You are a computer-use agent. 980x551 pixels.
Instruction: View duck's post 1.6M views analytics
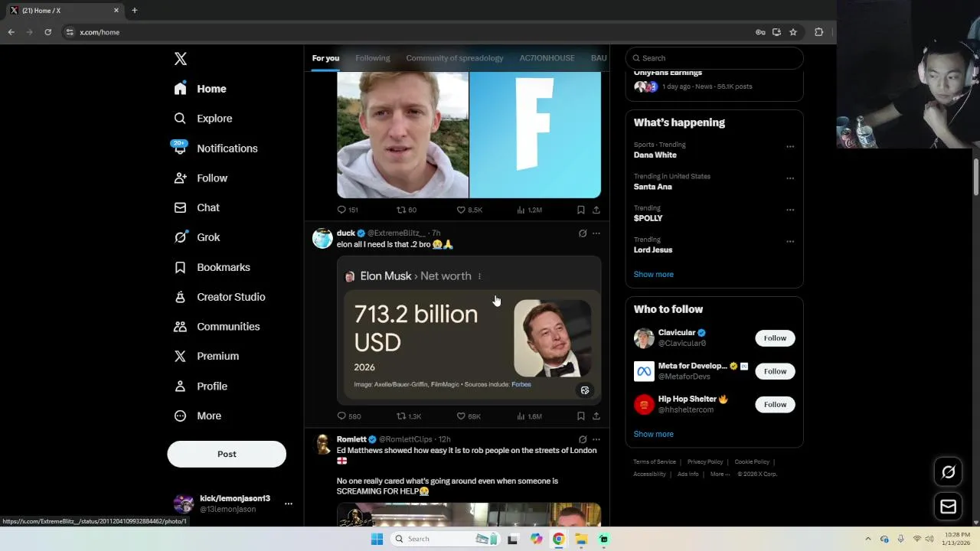pos(529,416)
